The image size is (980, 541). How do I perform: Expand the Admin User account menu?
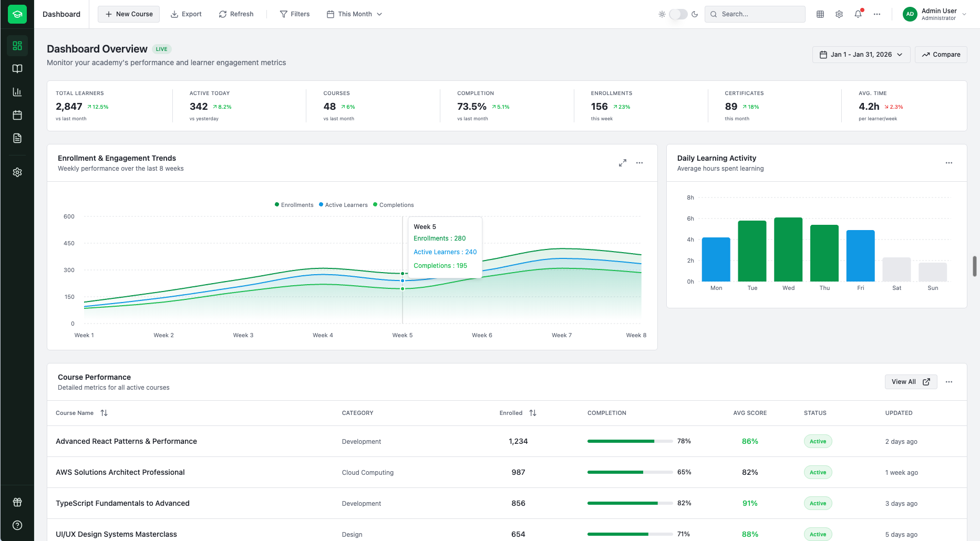coord(935,14)
